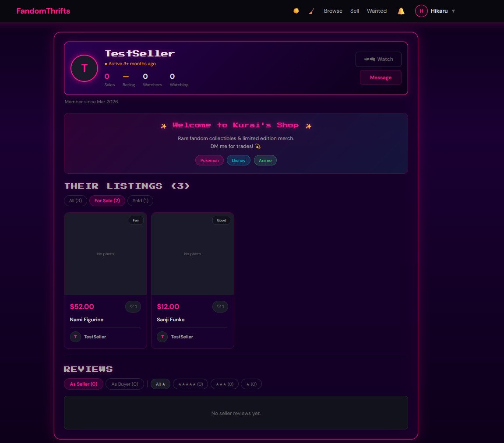
Task: Show As Seller (0) reviews
Action: click(x=84, y=384)
